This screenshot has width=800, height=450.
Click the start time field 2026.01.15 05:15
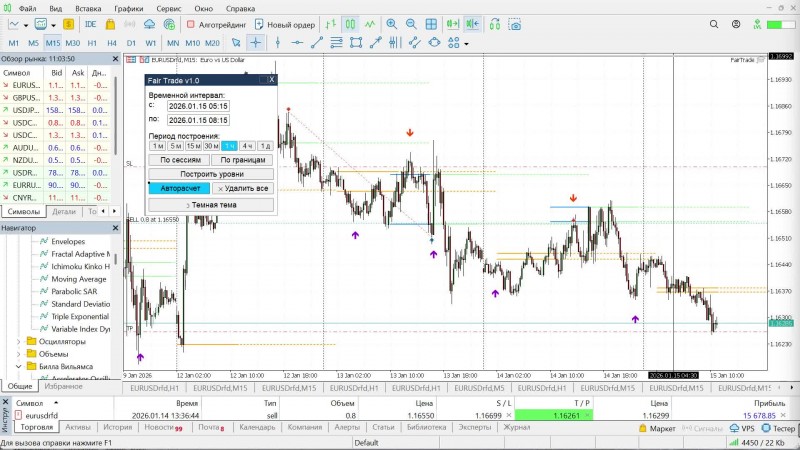pyautogui.click(x=198, y=105)
